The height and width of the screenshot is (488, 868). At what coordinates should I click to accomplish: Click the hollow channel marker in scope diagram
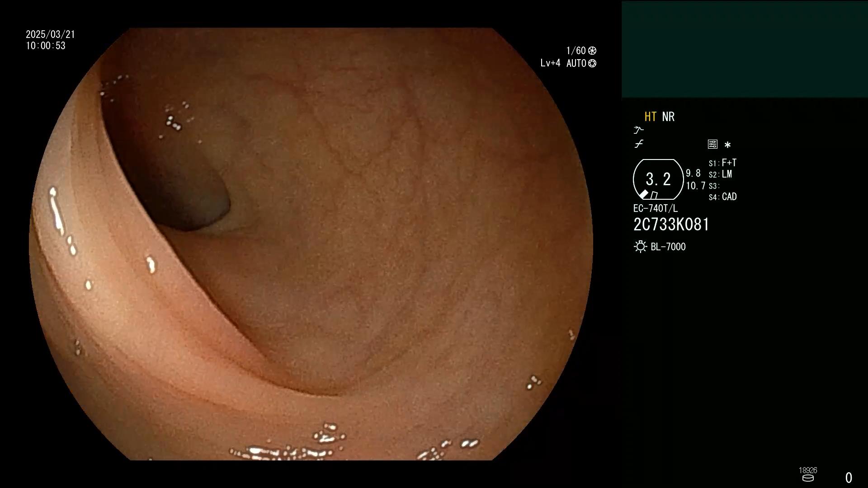pyautogui.click(x=654, y=195)
